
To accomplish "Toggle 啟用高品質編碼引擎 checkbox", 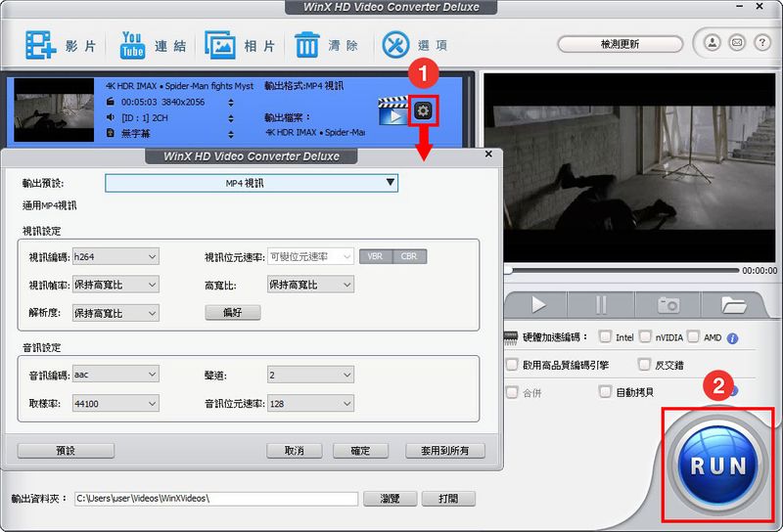I will [512, 365].
